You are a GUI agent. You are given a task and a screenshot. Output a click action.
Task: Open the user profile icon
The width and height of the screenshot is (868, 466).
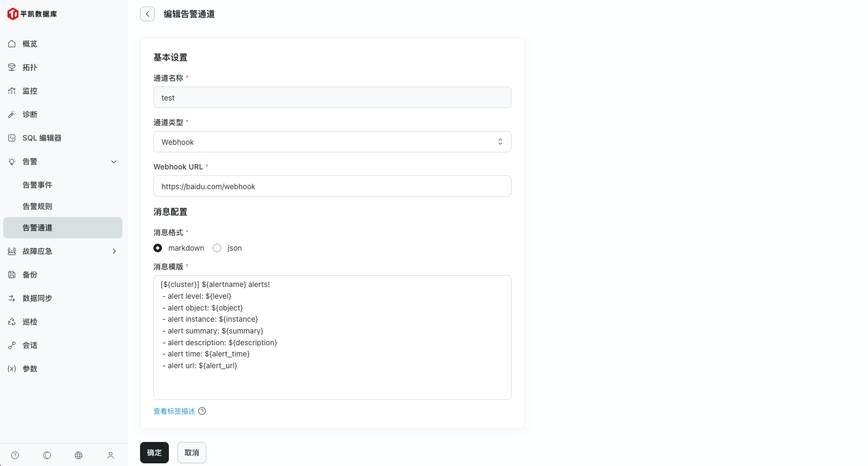[x=111, y=455]
